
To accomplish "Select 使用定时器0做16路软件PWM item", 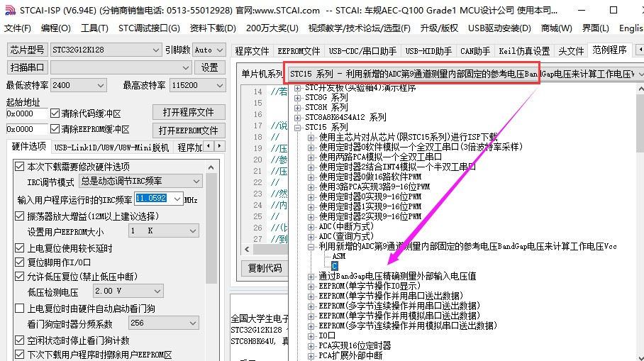I will pyautogui.click(x=370, y=177).
